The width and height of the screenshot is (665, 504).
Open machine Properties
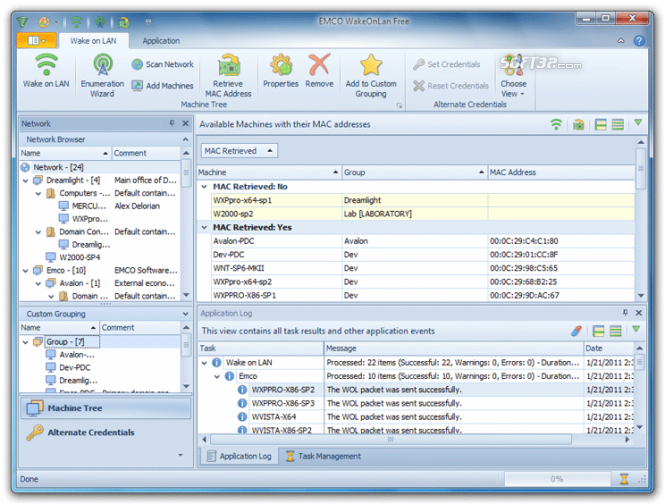pyautogui.click(x=281, y=71)
